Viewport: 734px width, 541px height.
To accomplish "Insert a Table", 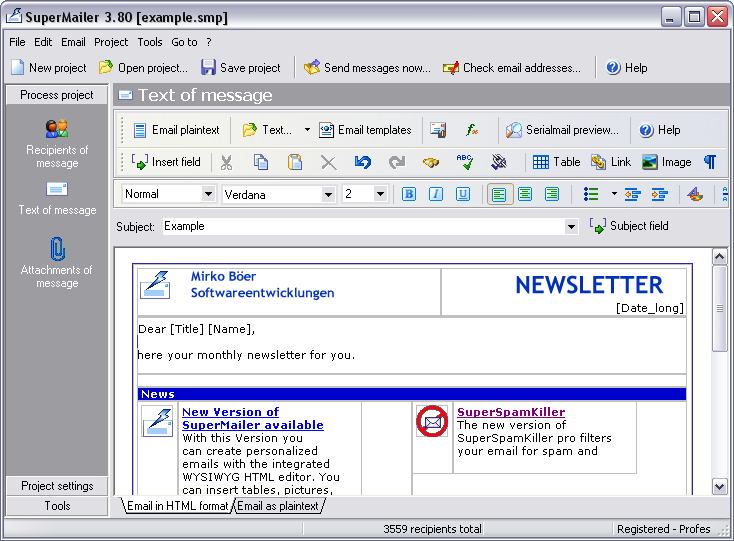I will pos(557,162).
